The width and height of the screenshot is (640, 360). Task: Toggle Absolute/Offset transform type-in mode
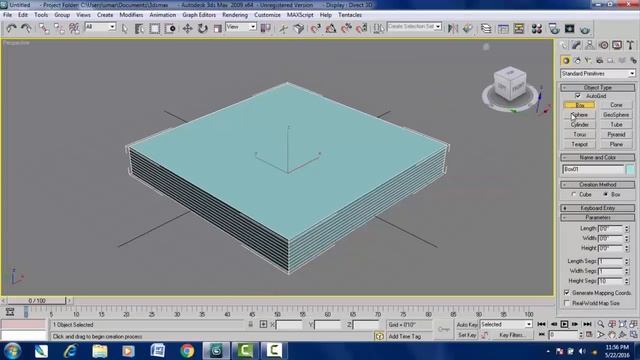point(263,324)
